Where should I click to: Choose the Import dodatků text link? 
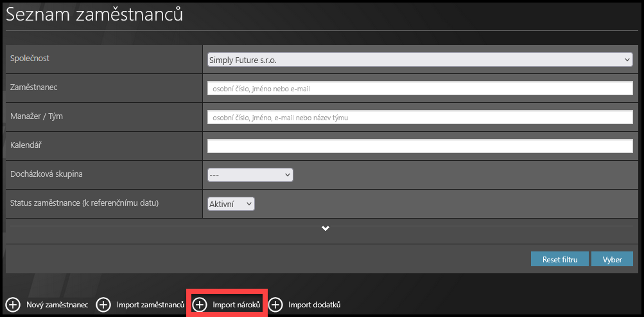click(314, 305)
